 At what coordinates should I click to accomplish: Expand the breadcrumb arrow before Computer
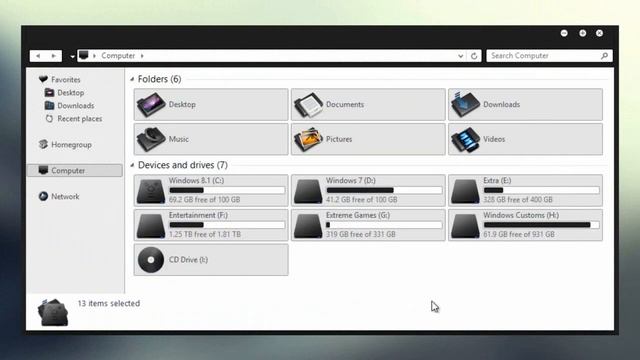(94, 56)
